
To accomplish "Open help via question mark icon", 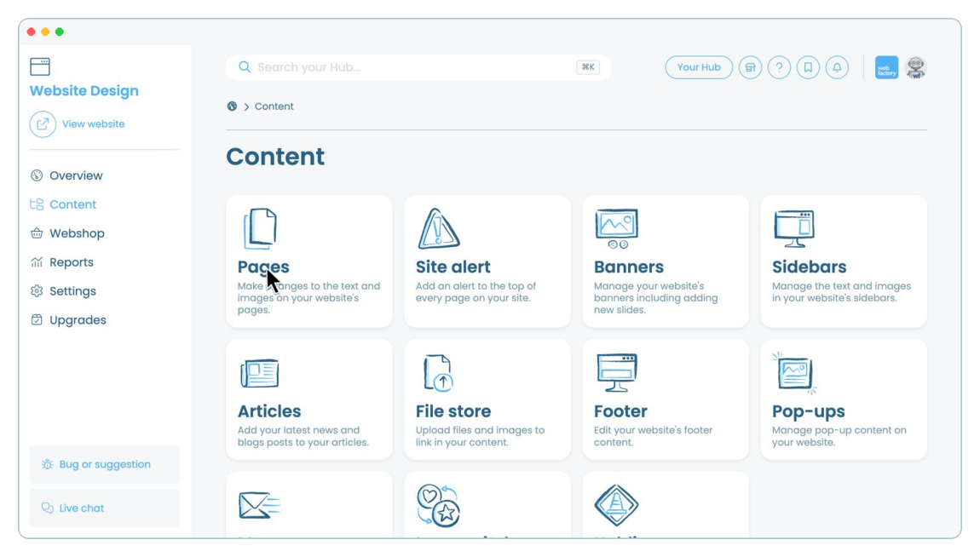I will 780,67.
